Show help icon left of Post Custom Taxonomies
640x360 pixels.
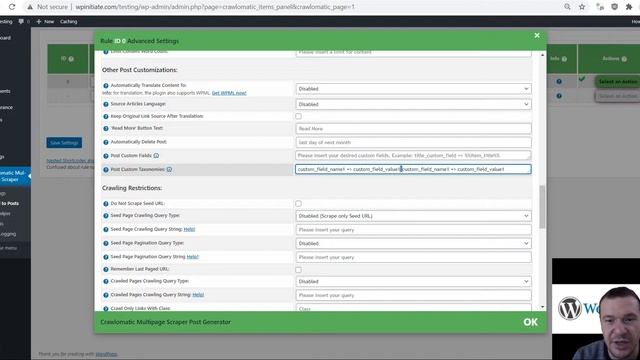[106, 169]
